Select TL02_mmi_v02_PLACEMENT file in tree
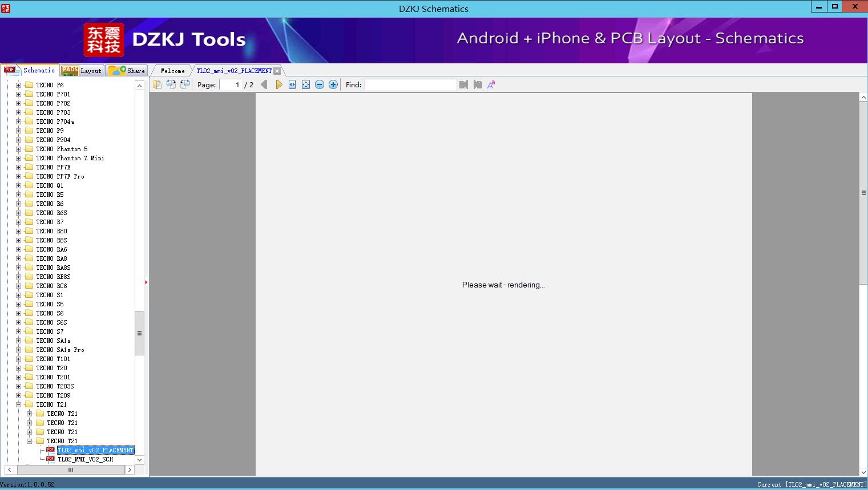The width and height of the screenshot is (868, 490). [95, 450]
